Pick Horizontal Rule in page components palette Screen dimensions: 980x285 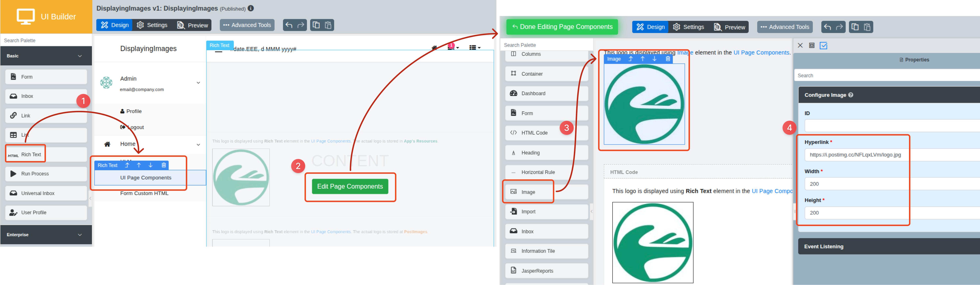547,172
